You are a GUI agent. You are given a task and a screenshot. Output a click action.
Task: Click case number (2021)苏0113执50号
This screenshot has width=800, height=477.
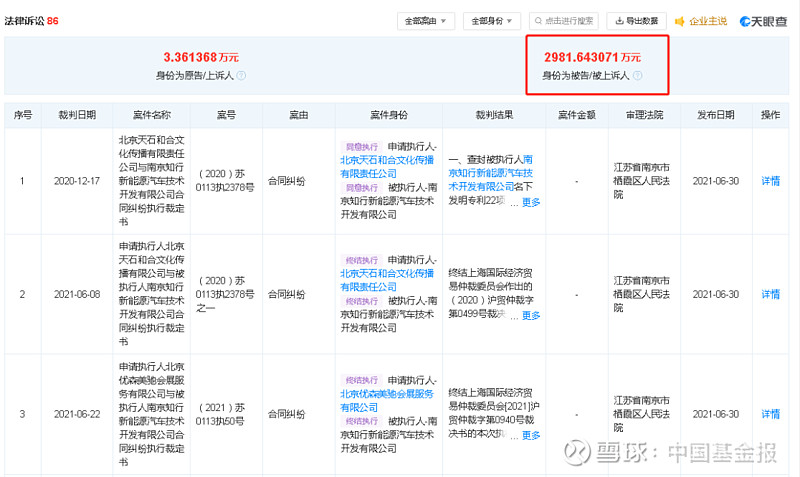pos(222,414)
